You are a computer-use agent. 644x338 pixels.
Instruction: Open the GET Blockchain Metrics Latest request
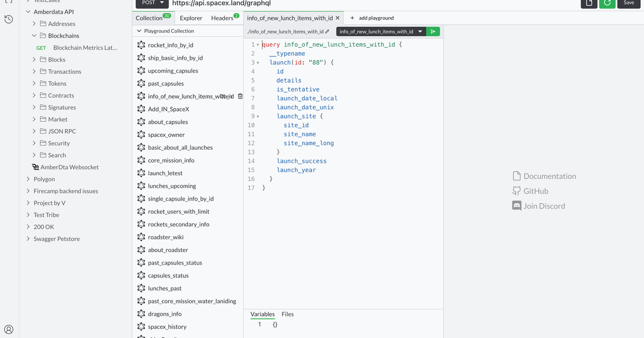77,48
